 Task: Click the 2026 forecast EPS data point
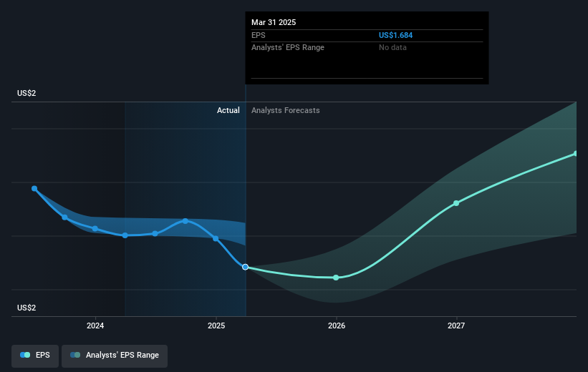336,278
